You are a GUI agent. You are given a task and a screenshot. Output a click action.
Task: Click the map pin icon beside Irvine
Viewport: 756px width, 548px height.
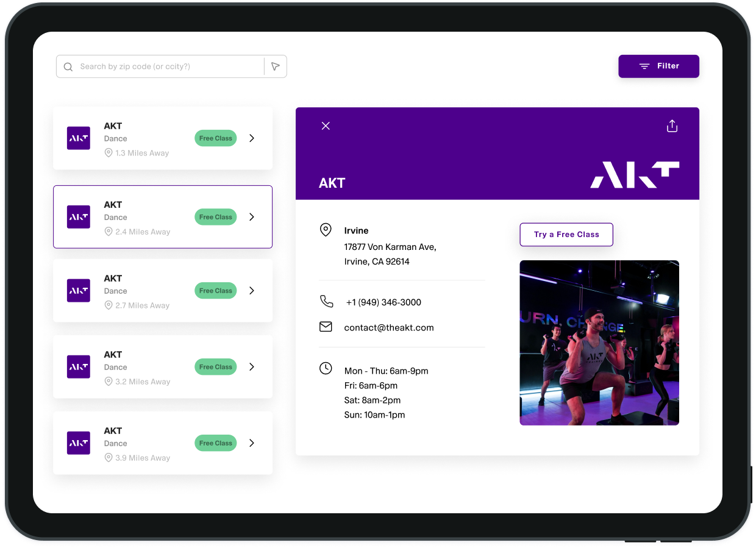(x=326, y=230)
